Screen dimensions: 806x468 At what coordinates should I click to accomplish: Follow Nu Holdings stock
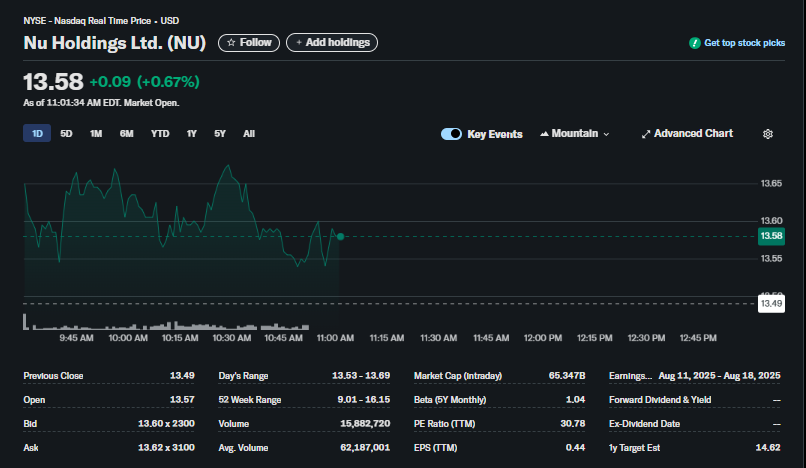pos(249,43)
